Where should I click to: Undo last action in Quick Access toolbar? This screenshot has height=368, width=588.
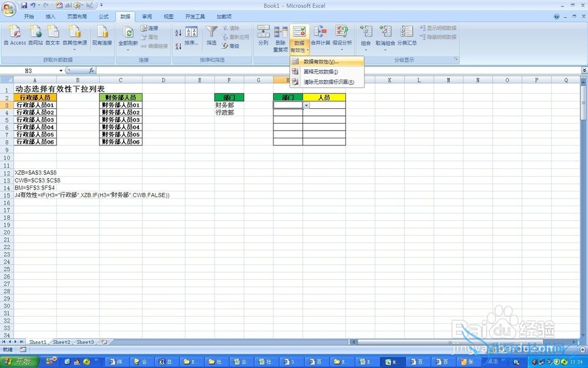pos(33,5)
